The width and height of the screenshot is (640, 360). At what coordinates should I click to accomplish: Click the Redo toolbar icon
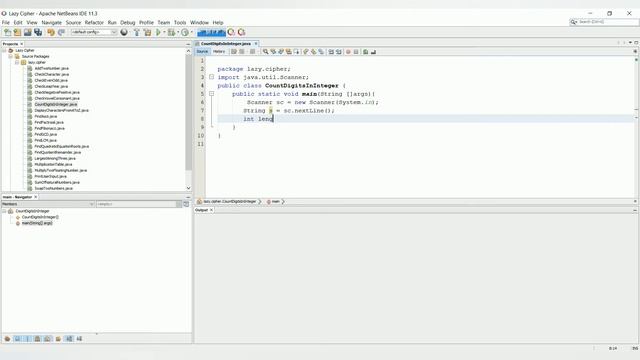pos(61,32)
